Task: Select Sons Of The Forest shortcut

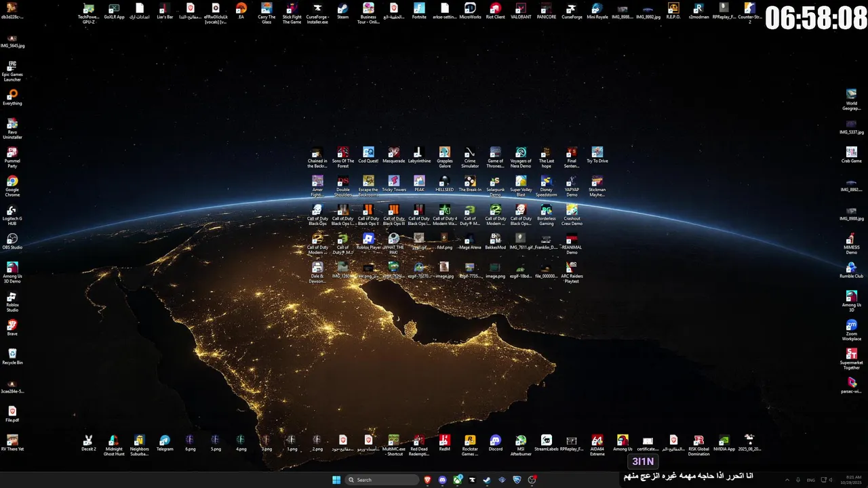Action: click(343, 157)
